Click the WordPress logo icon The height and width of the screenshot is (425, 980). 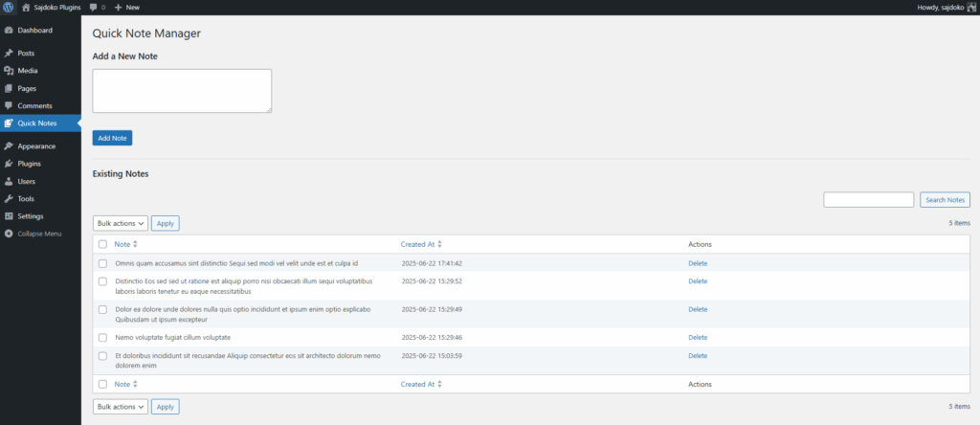[9, 7]
